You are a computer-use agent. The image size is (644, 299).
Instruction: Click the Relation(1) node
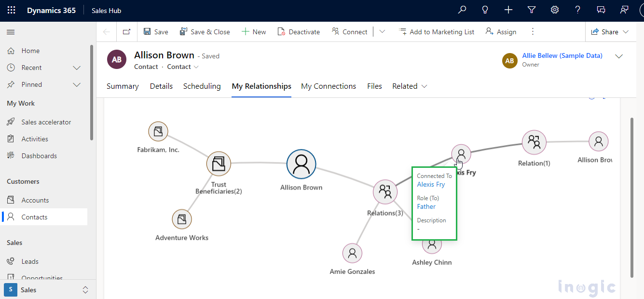(534, 142)
